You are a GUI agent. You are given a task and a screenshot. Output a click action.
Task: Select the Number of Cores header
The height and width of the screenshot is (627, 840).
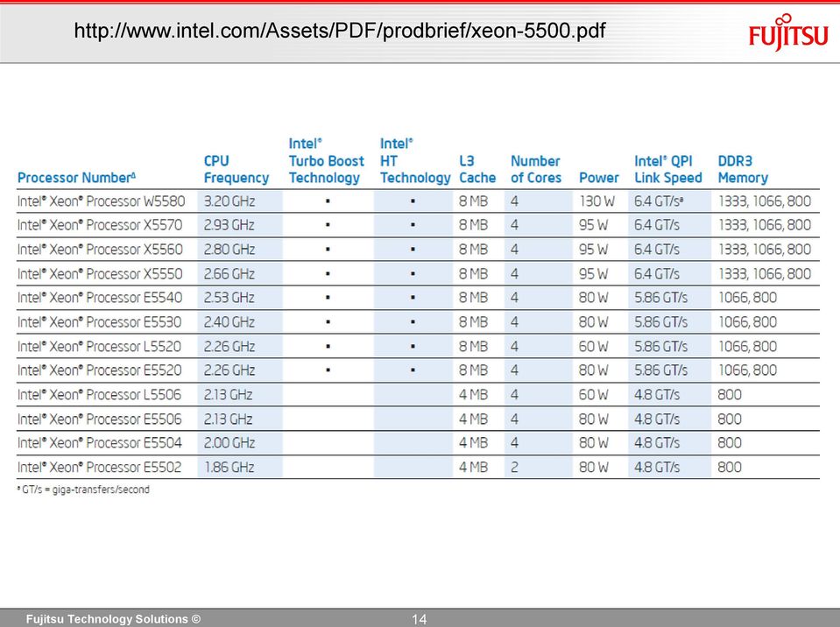tap(536, 169)
